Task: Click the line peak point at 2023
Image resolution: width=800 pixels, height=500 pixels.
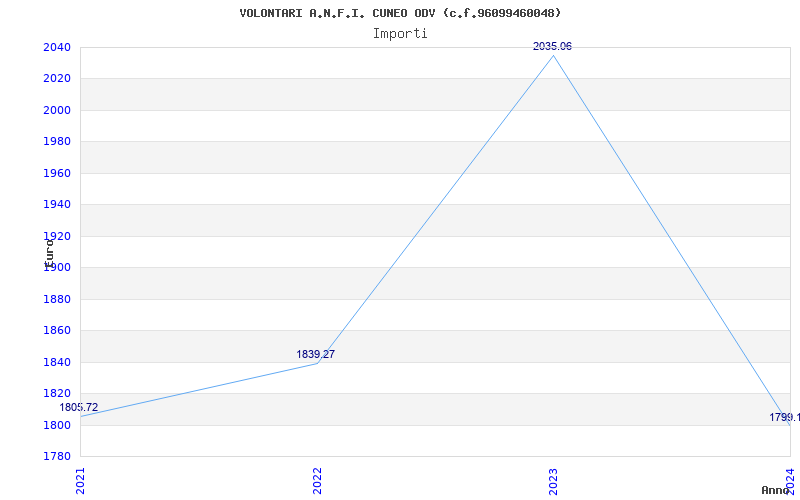Action: point(554,55)
